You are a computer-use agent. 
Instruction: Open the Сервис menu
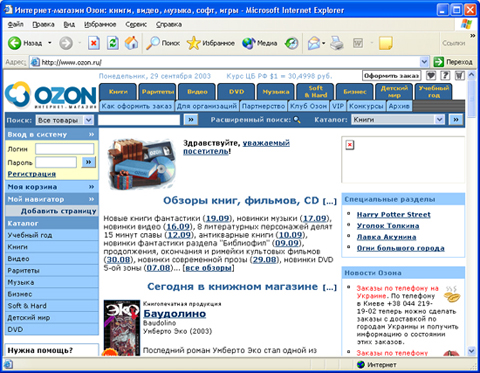point(136,24)
